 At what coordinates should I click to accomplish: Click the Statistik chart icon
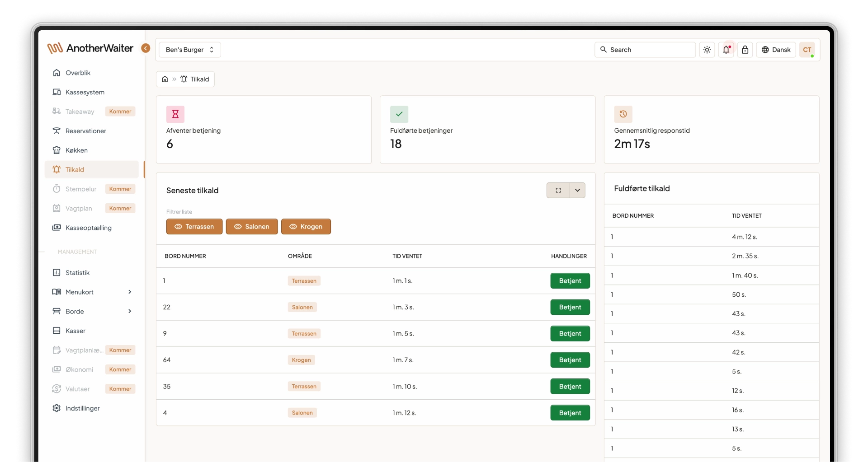pyautogui.click(x=57, y=273)
